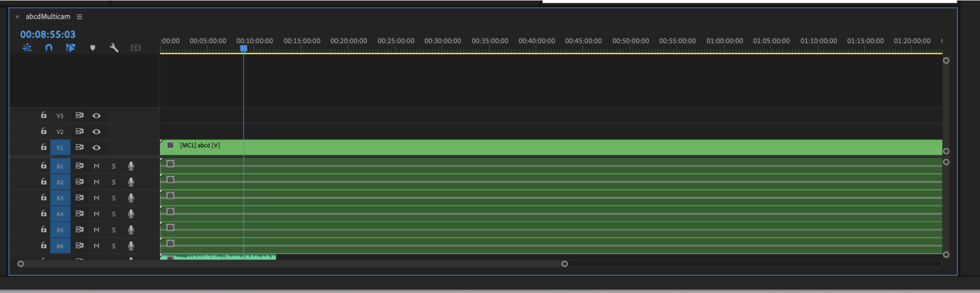Toggle sync lock on V1
980x293 pixels.
(x=80, y=147)
